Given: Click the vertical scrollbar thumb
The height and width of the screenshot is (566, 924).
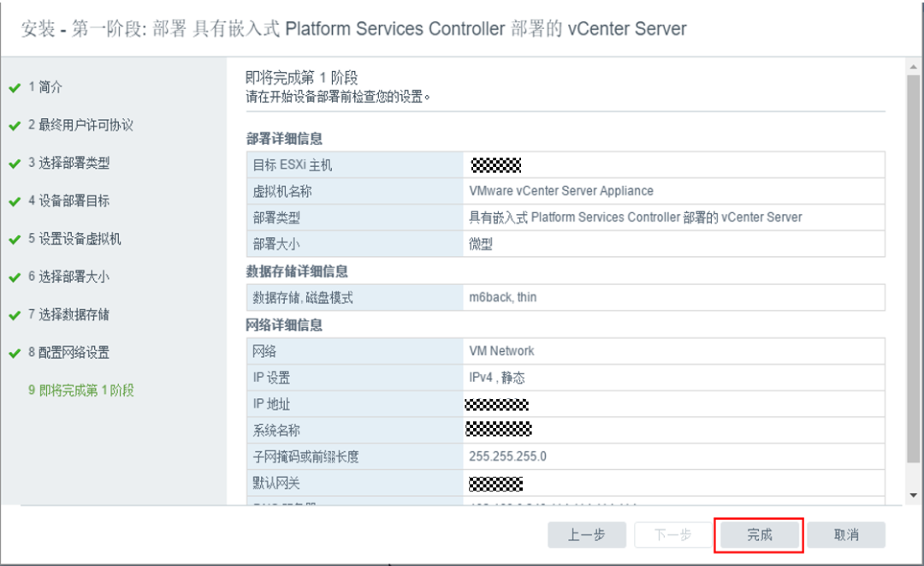Looking at the screenshot, I should (914, 268).
